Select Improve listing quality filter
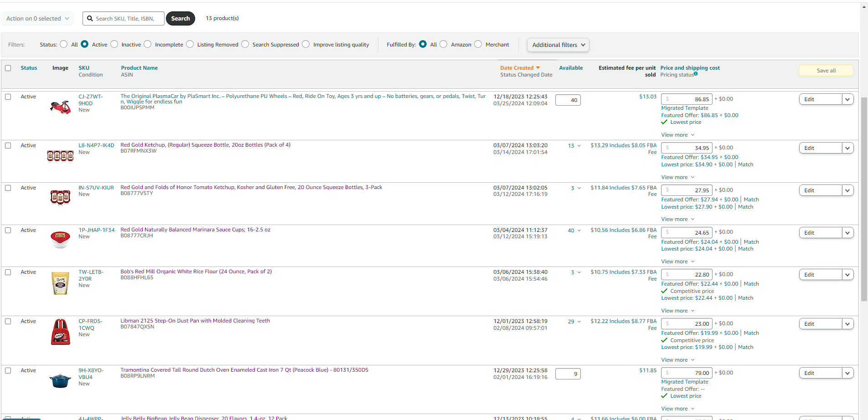This screenshot has width=868, height=420. pyautogui.click(x=306, y=44)
